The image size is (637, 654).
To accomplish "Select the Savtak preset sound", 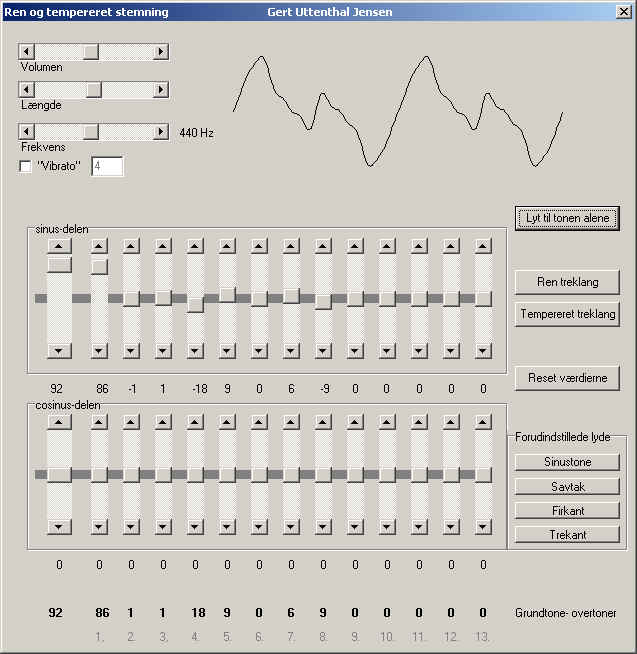I will pos(567,486).
